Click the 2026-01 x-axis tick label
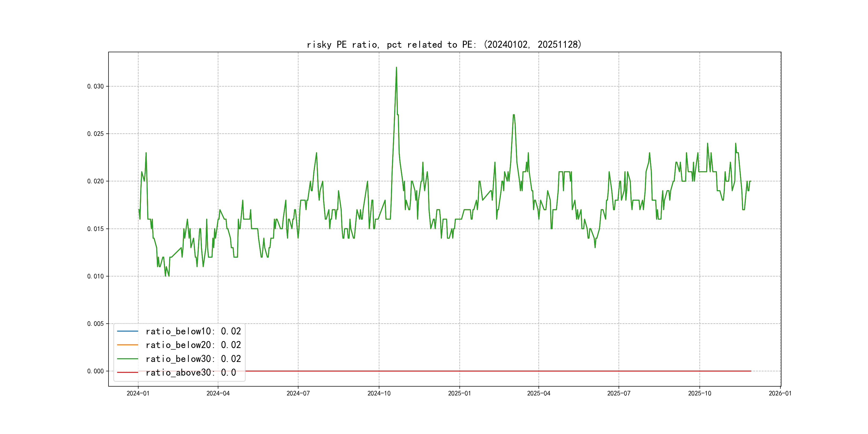This screenshot has height=434, width=868. 780,393
